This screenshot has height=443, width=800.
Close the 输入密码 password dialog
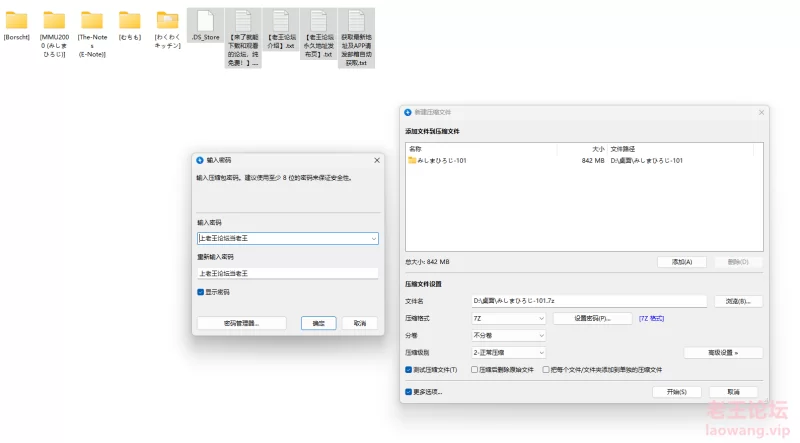[377, 160]
